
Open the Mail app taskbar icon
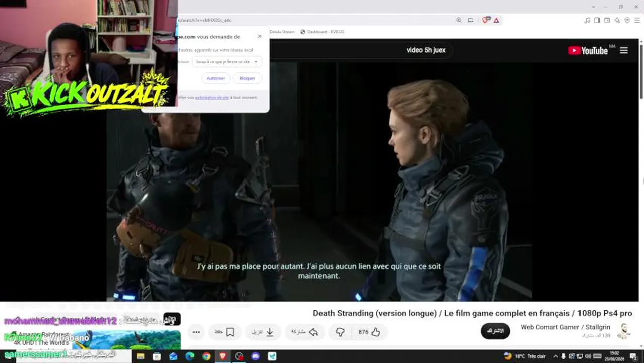pos(173,356)
